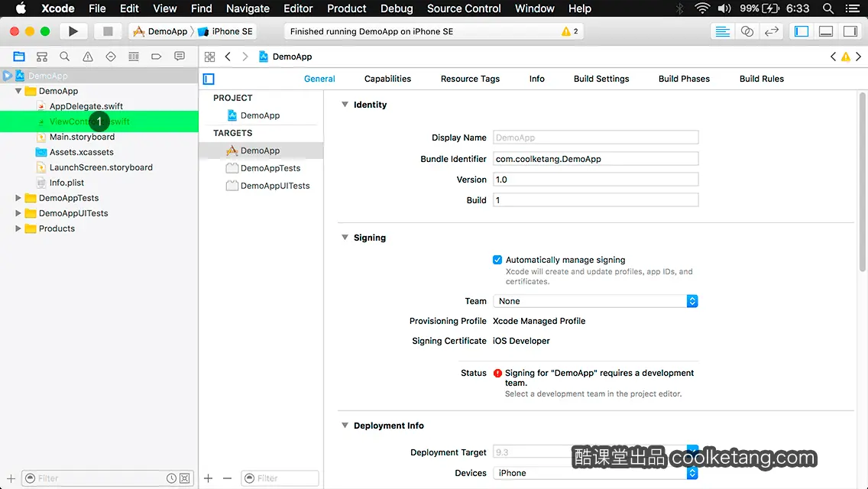
Task: Remove selected target with minus button
Action: point(227,478)
